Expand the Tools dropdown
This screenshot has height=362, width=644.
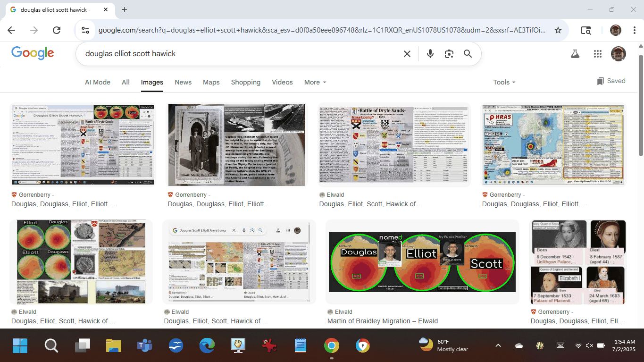point(504,82)
